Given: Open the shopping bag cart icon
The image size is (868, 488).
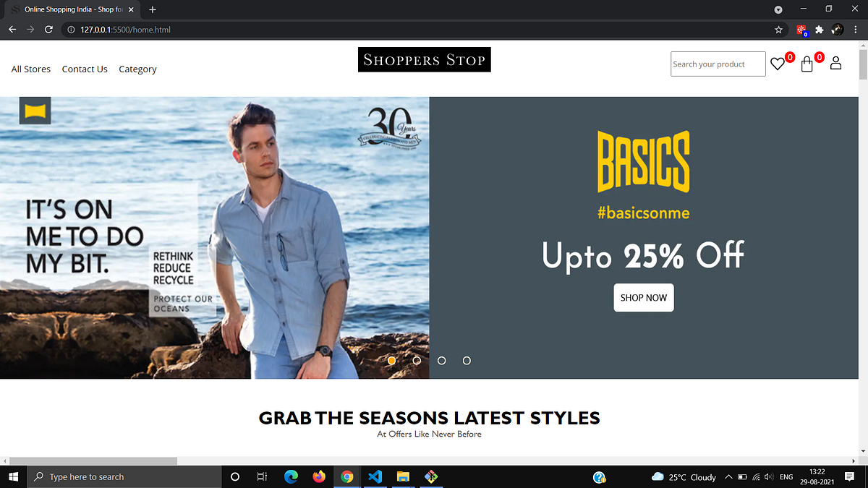Looking at the screenshot, I should point(807,64).
